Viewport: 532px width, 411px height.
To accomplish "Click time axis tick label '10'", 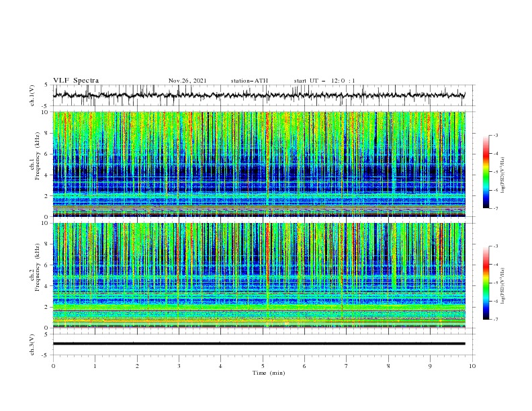I will tap(472, 366).
